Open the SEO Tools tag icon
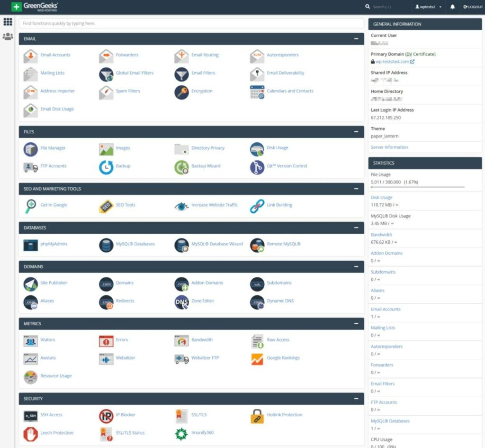Screen dimensions: 485x448 [106, 206]
